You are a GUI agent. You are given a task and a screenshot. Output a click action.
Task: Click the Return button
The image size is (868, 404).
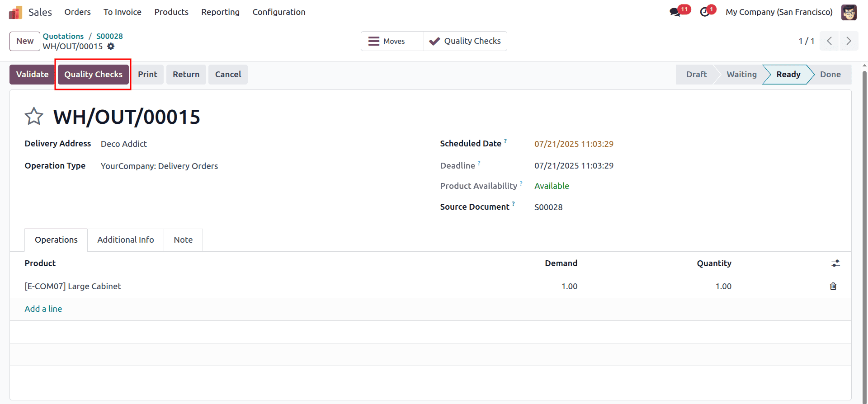pyautogui.click(x=186, y=75)
